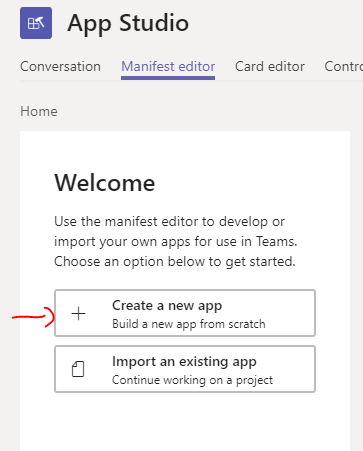
Task: Click the App Studio title text
Action: (128, 23)
